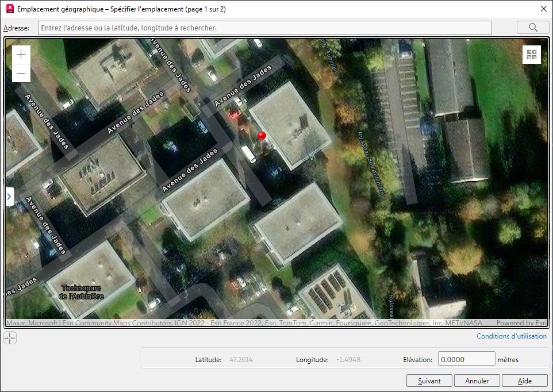Click the Powered by Esri attribution

coord(521,322)
